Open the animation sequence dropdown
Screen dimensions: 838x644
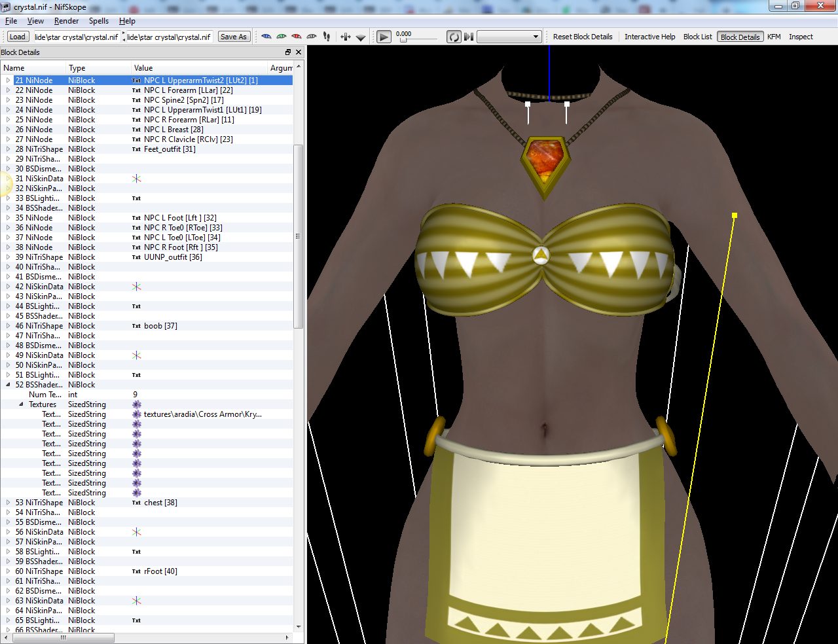(509, 37)
